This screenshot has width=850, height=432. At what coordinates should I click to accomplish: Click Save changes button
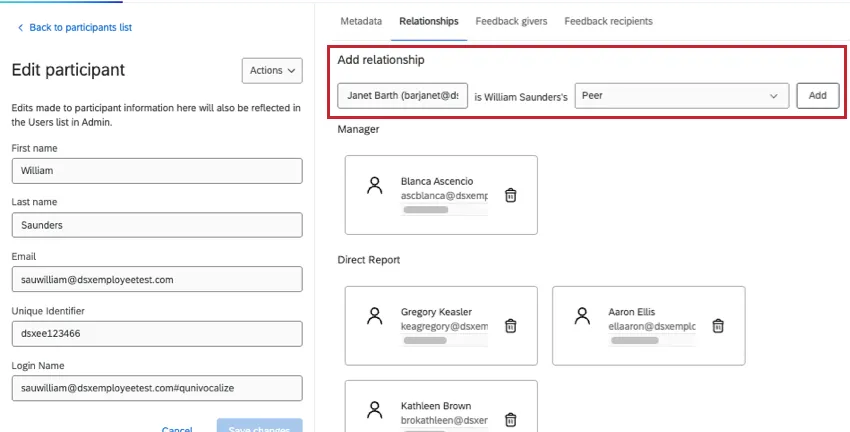260,426
